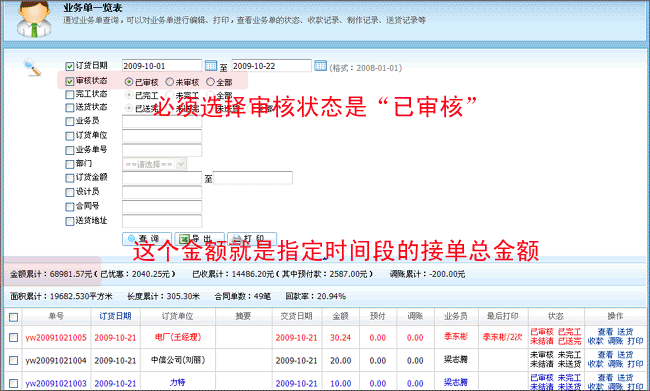Click the 订货单位 text input field
Image resolution: width=650 pixels, height=391 pixels.
click(x=162, y=136)
